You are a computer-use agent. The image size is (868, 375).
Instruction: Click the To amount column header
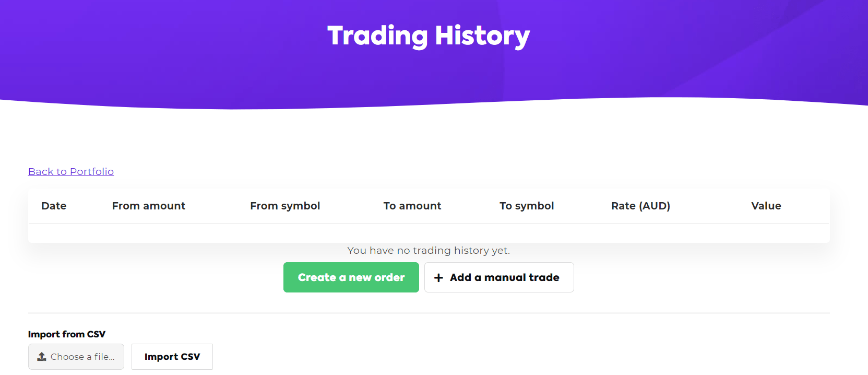(412, 206)
